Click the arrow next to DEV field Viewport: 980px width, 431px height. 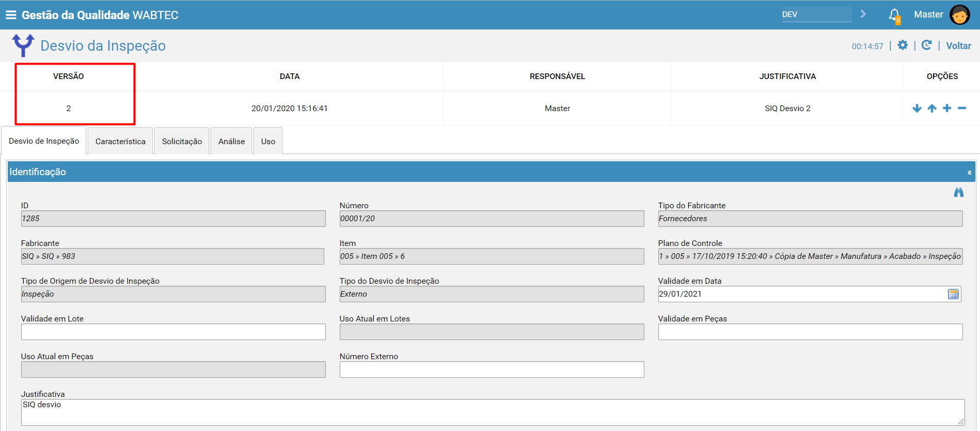pos(863,14)
